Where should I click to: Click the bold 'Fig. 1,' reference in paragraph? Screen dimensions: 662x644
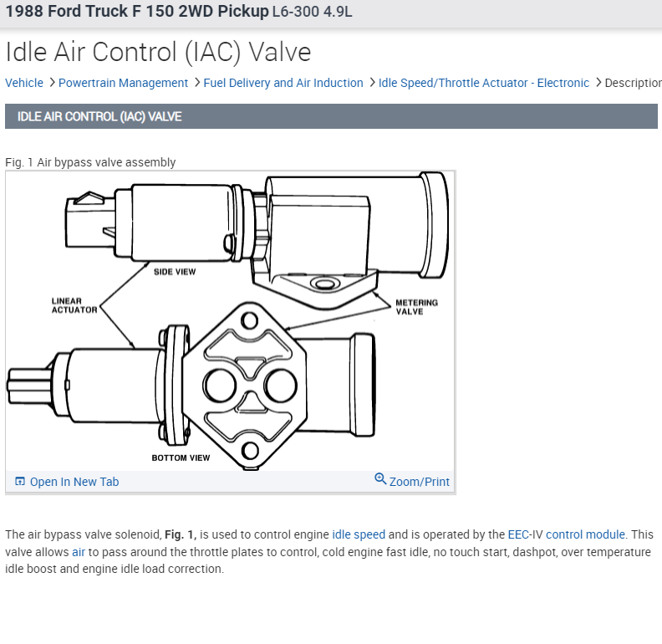point(181,534)
